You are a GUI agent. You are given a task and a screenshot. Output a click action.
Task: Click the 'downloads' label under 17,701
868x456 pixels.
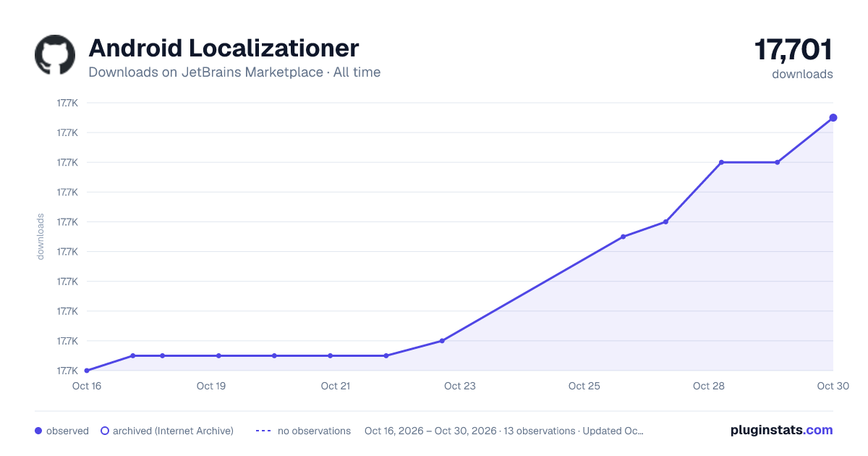pos(802,74)
